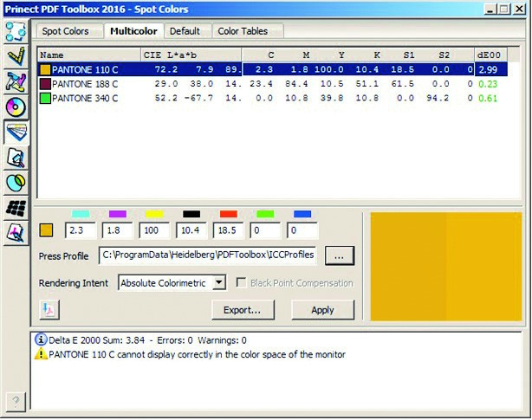This screenshot has width=532, height=420.
Task: Click the browse (...) button for Press Profile
Action: tap(340, 255)
